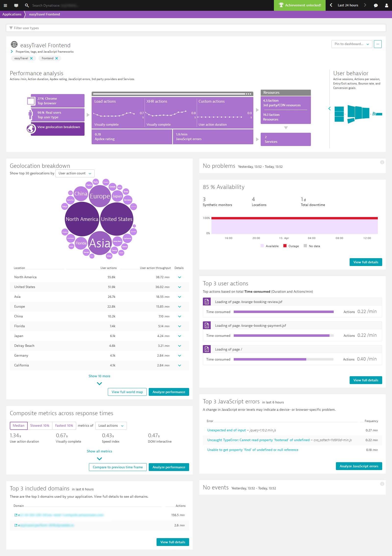Expand Show all metrics
Viewport: 392px width, 556px height.
click(99, 454)
